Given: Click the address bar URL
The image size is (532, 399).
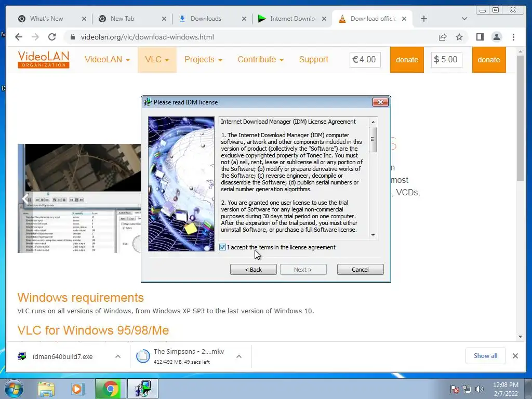Looking at the screenshot, I should click(147, 37).
